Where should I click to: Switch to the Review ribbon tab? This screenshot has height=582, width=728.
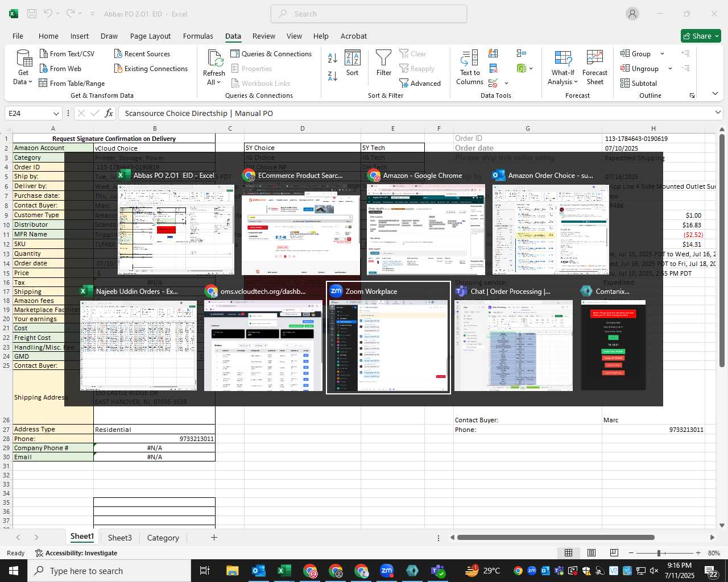(264, 36)
